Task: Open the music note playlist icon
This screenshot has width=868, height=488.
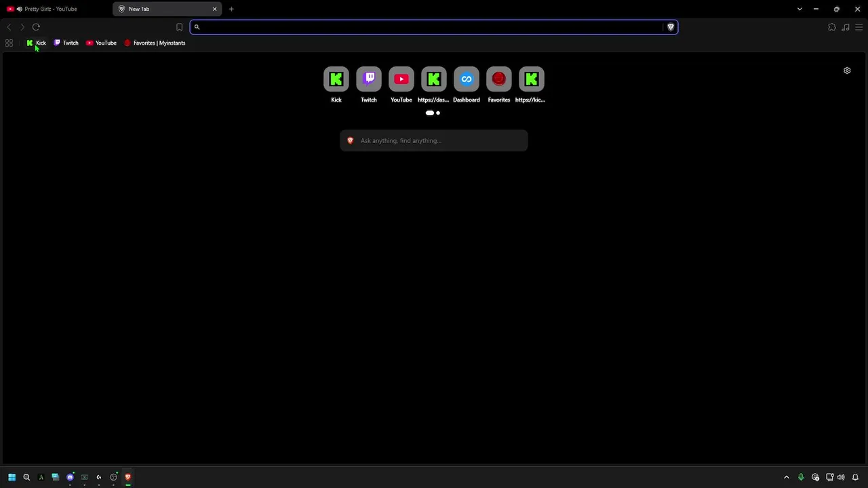Action: click(x=846, y=27)
